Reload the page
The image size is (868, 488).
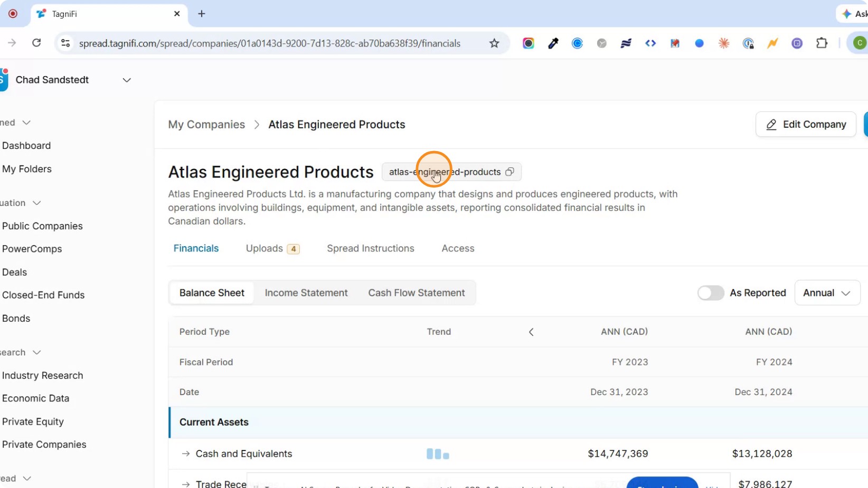pos(36,43)
